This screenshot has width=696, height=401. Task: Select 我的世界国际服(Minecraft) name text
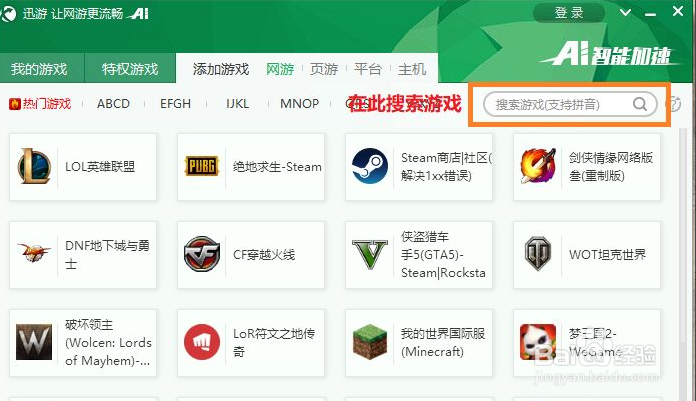coord(443,342)
